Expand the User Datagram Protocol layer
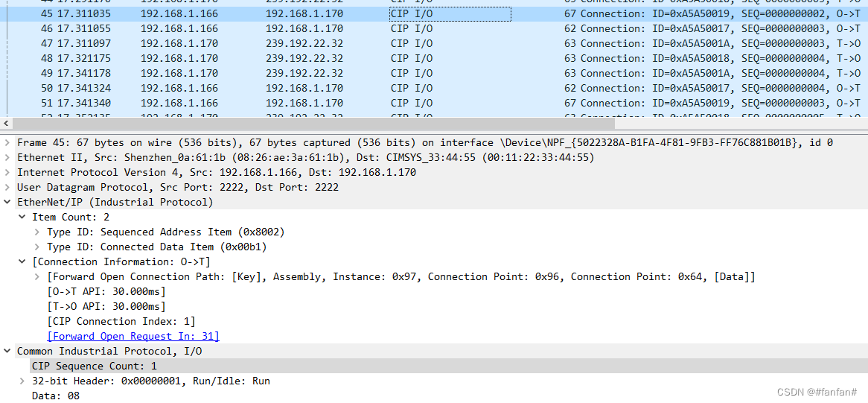The width and height of the screenshot is (868, 403). pyautogui.click(x=7, y=188)
